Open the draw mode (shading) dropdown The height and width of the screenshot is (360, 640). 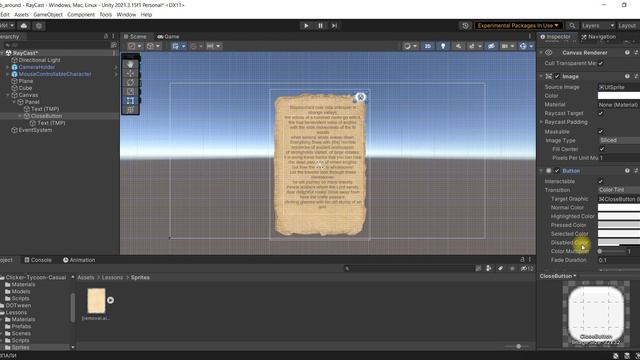pos(410,46)
